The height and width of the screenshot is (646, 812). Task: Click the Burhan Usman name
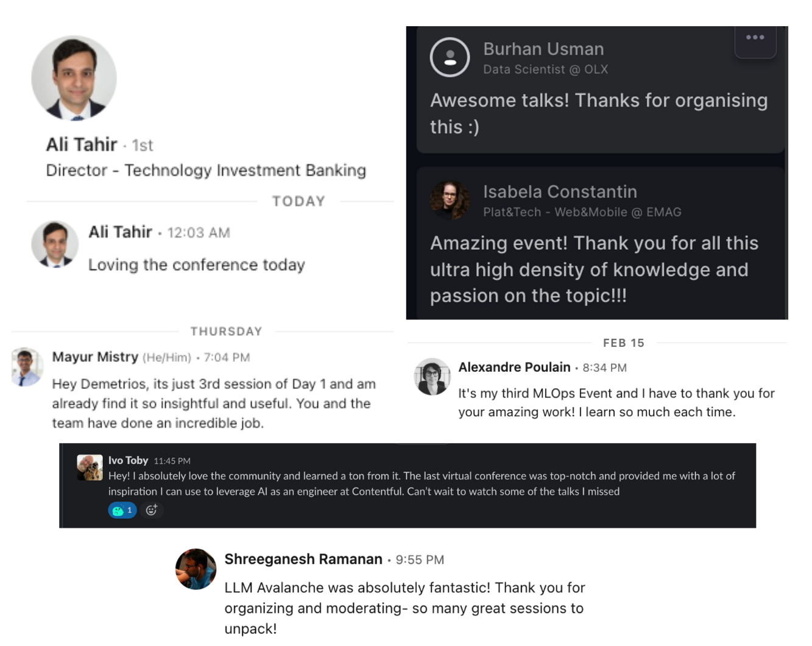[x=543, y=49]
